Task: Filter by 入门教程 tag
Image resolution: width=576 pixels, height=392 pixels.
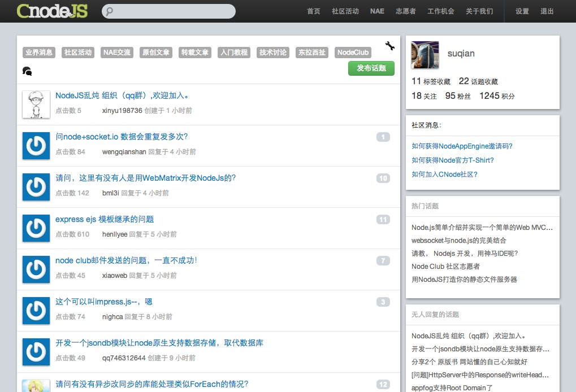Action: [x=234, y=53]
